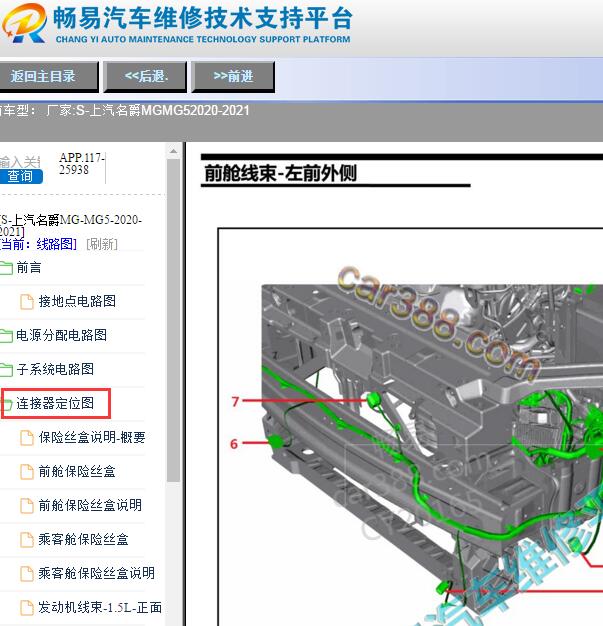Expand the 电源分配电路图 folder

point(61,335)
